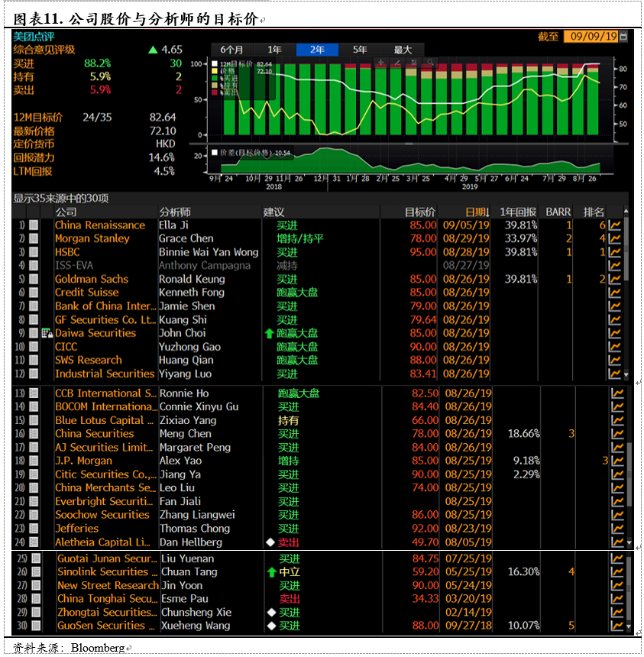Switch chart range to 5年 tab
Viewport: 644px width, 657px height.
(360, 50)
